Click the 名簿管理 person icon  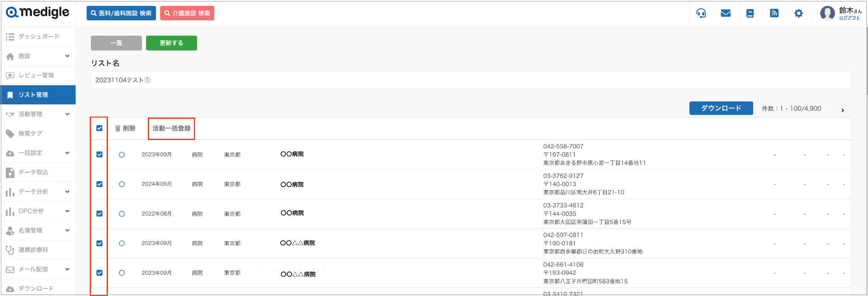[x=10, y=230]
